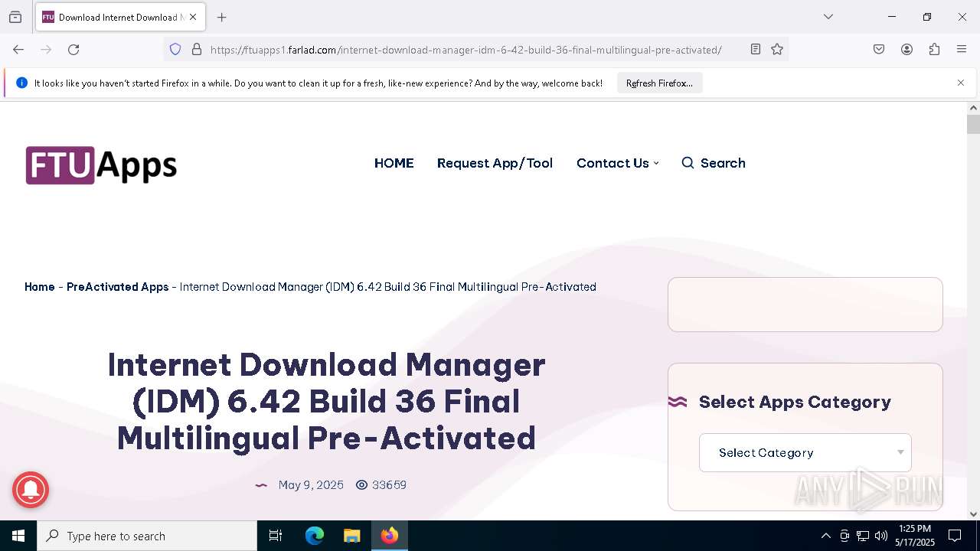Open the Select Category dropdown

coord(805,453)
